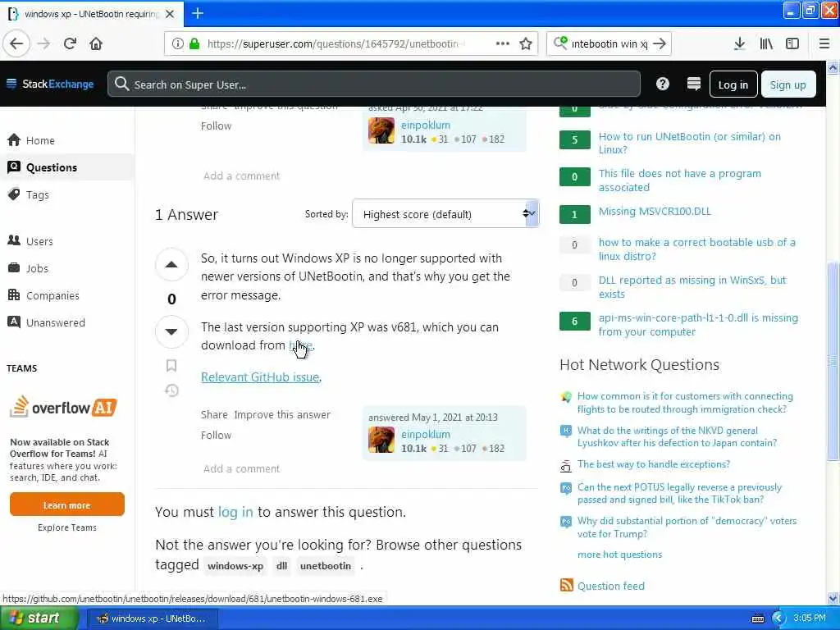Go back with the browser back arrow
This screenshot has width=840, height=630.
(x=16, y=43)
